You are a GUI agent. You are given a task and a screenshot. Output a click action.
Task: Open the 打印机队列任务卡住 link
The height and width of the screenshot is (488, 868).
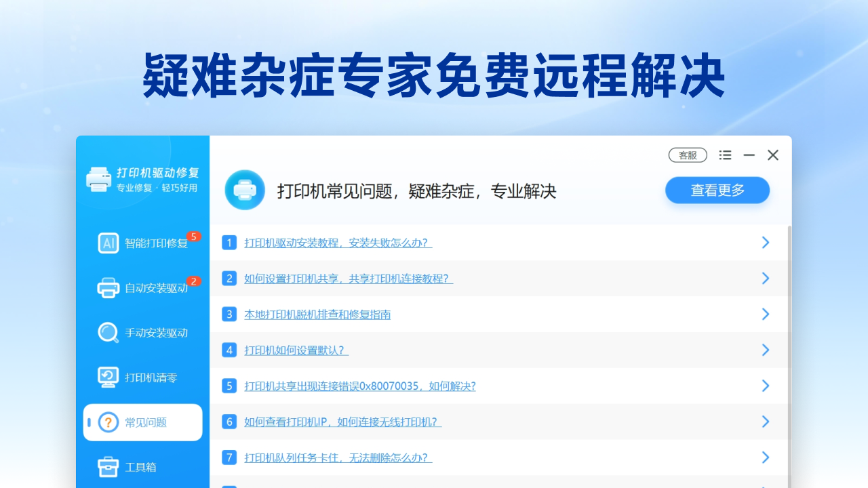[x=338, y=457]
